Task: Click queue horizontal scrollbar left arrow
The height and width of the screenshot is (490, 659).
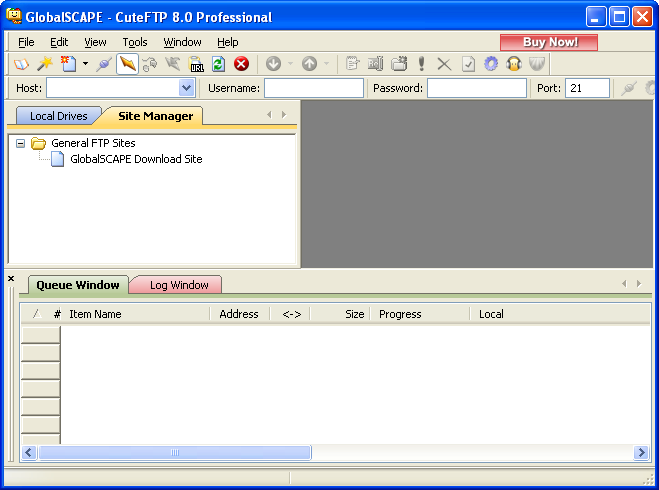Action: pyautogui.click(x=29, y=453)
